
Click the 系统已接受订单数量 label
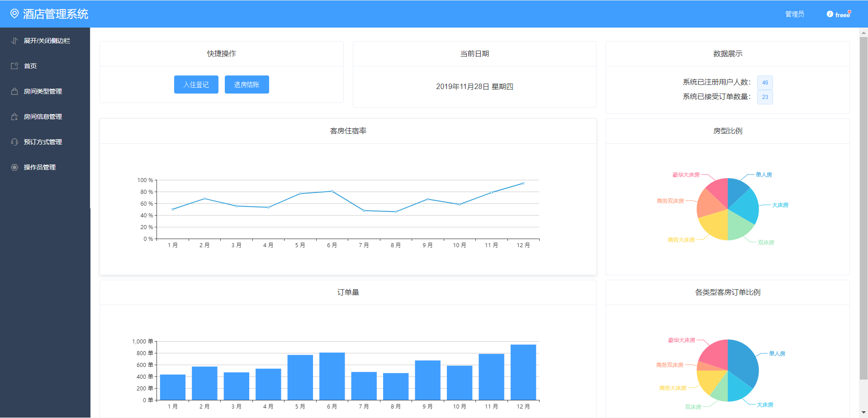716,97
